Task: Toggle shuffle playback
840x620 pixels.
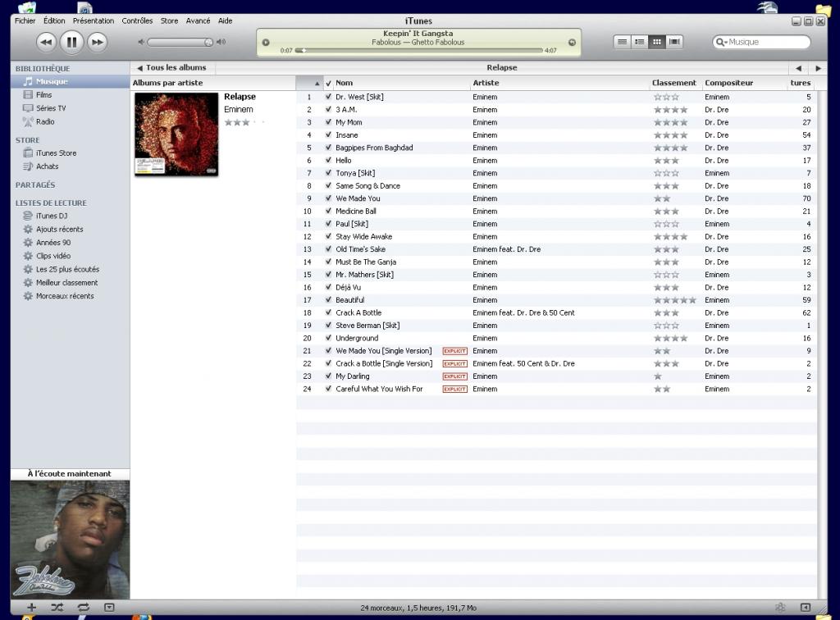Action: coord(57,607)
